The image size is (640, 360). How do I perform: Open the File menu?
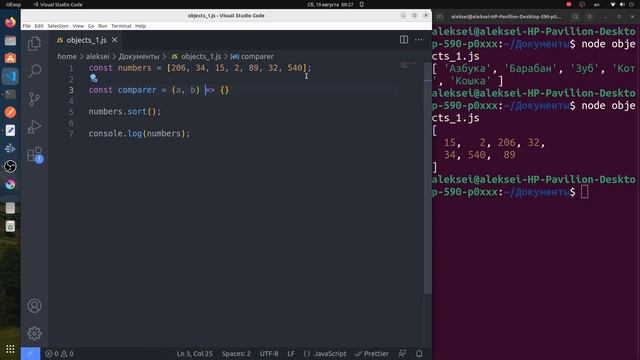[27, 26]
